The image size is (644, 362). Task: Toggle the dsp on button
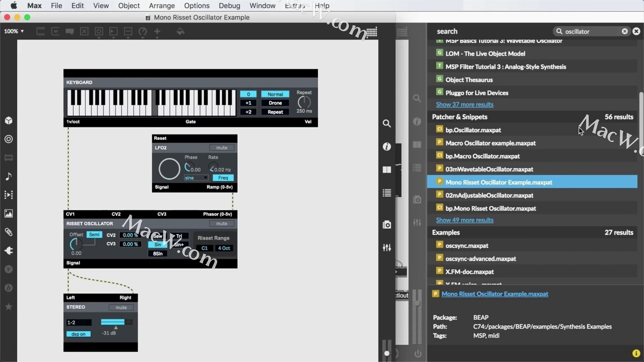coord(78,334)
